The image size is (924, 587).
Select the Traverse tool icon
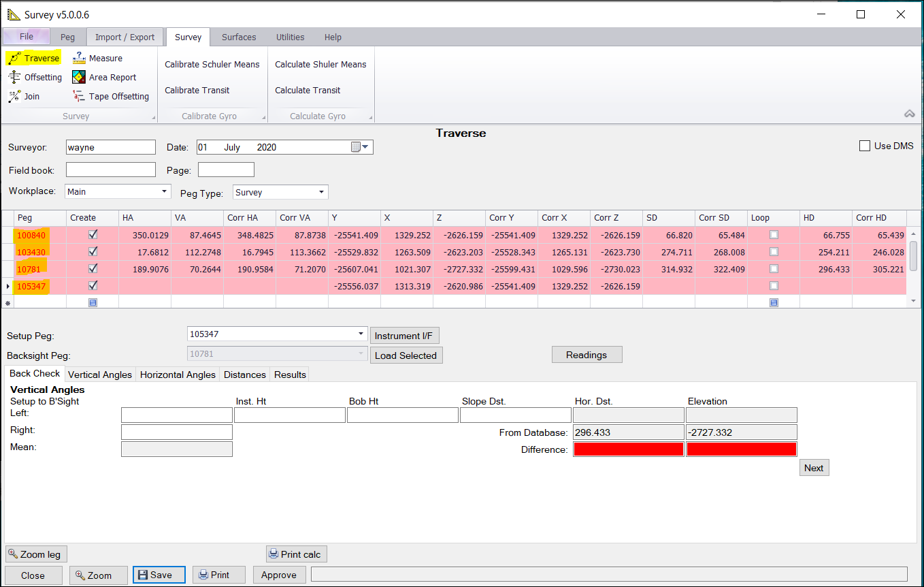15,59
